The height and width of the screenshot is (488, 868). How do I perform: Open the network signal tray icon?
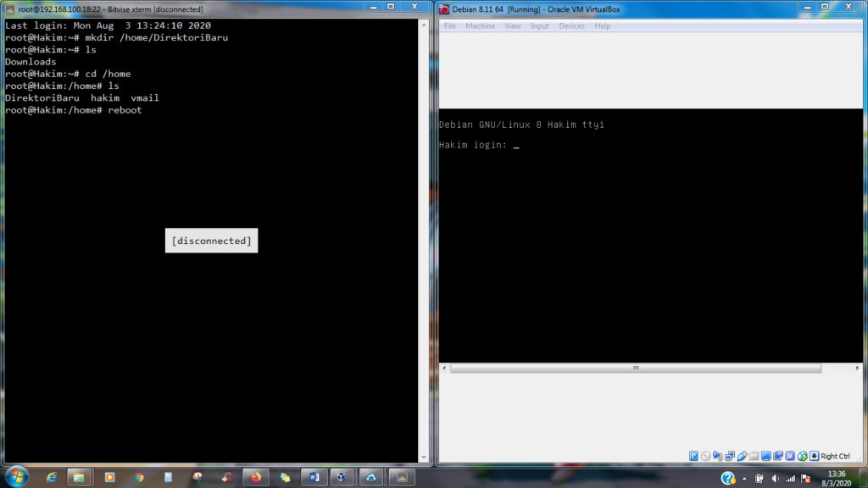coord(791,479)
